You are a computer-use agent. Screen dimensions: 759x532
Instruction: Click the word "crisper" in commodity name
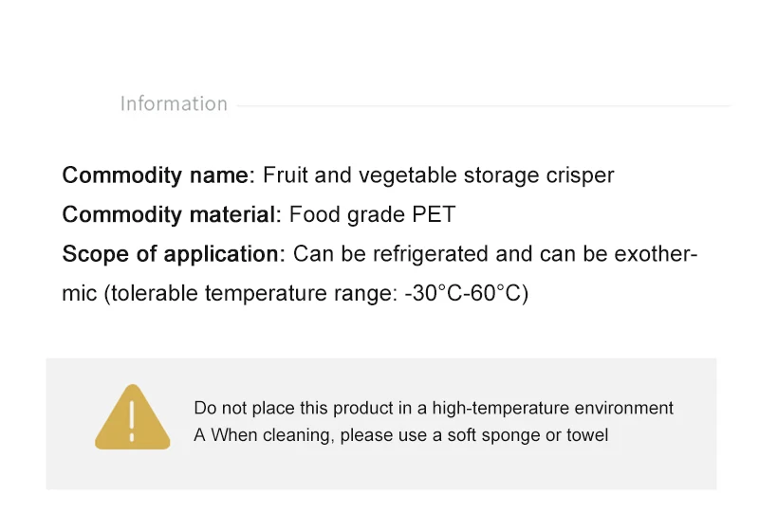[580, 175]
